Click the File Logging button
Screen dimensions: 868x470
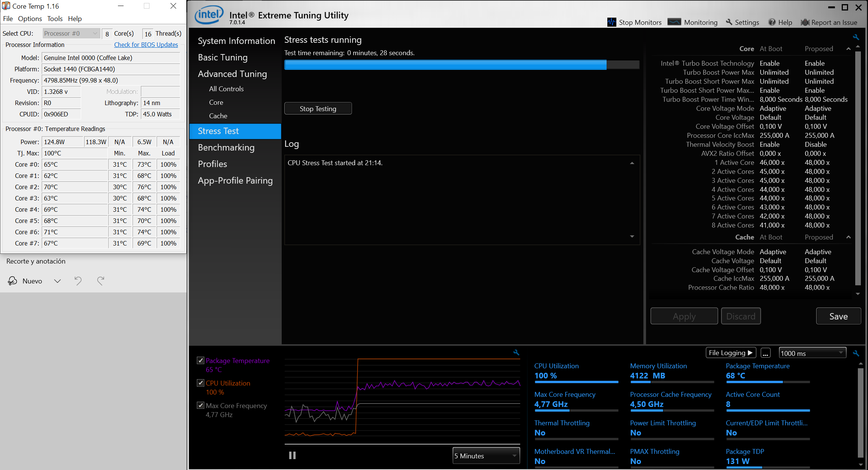coord(731,353)
